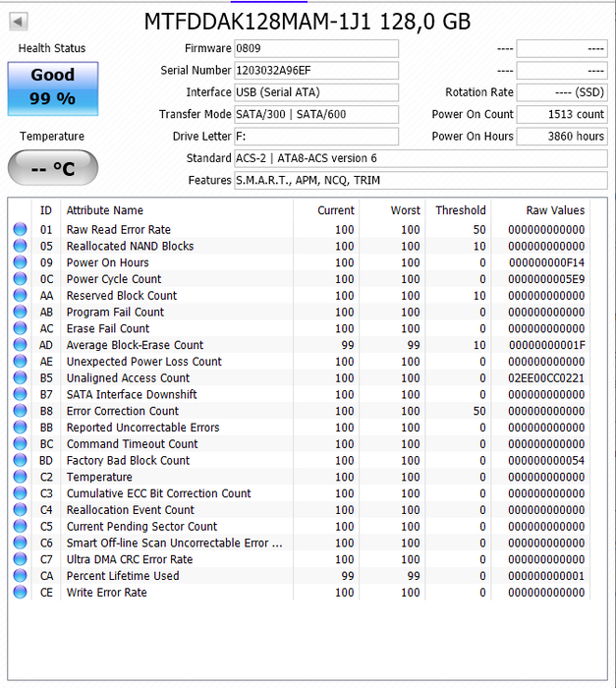Click the temperature indicator button
Viewport: 616px width, 688px height.
[x=53, y=169]
